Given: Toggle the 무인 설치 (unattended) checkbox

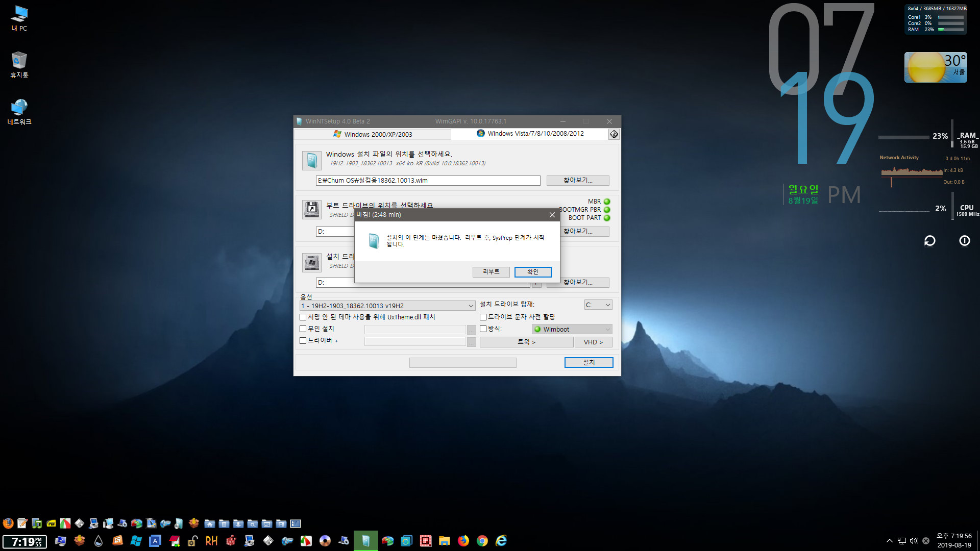Looking at the screenshot, I should 303,329.
